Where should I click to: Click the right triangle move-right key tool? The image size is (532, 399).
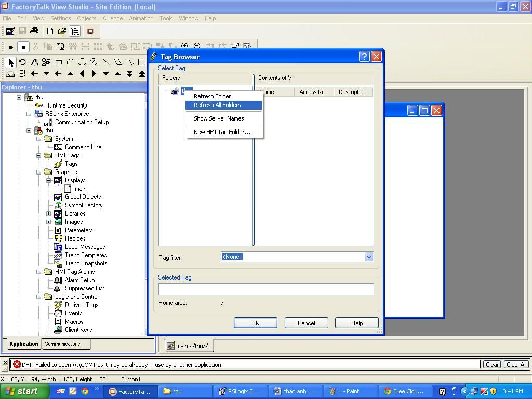[94, 74]
